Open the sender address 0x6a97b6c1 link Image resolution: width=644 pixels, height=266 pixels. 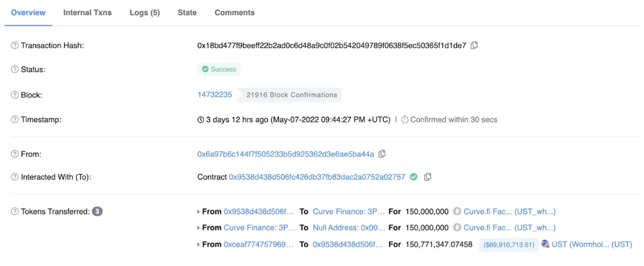point(285,154)
